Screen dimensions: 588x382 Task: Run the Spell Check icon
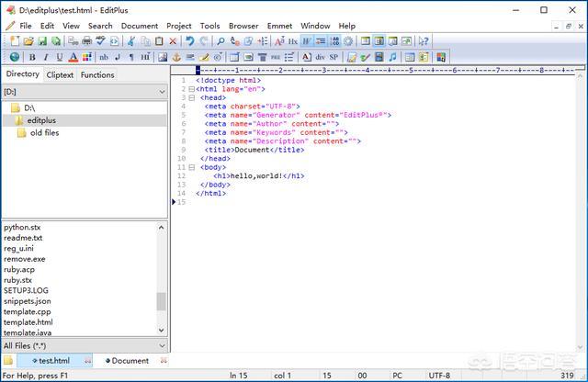coord(100,40)
